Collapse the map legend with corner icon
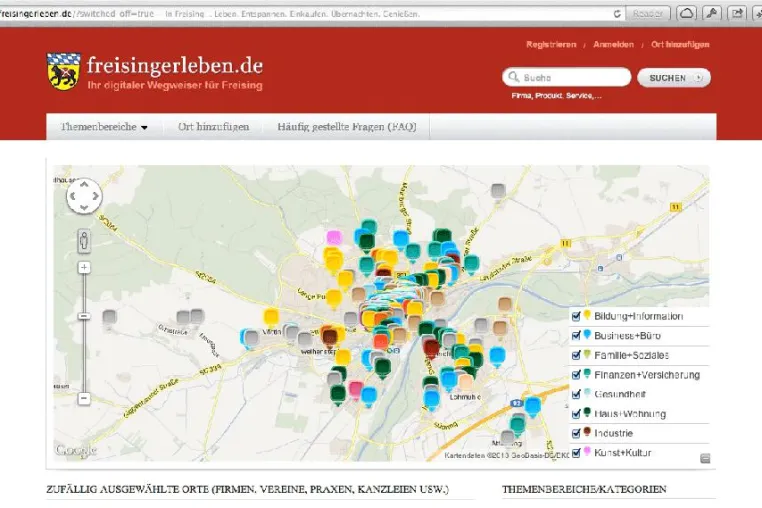This screenshot has width=762, height=508. (705, 458)
